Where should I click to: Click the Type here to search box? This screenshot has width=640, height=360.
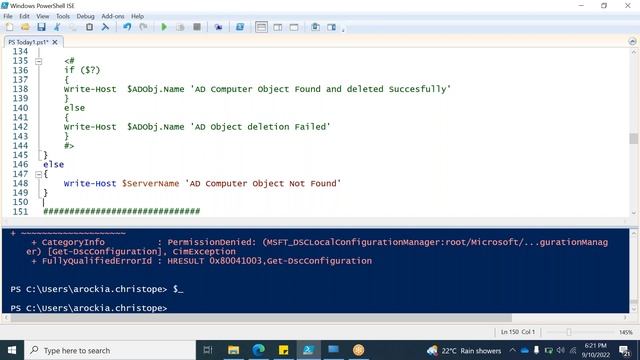[110, 350]
